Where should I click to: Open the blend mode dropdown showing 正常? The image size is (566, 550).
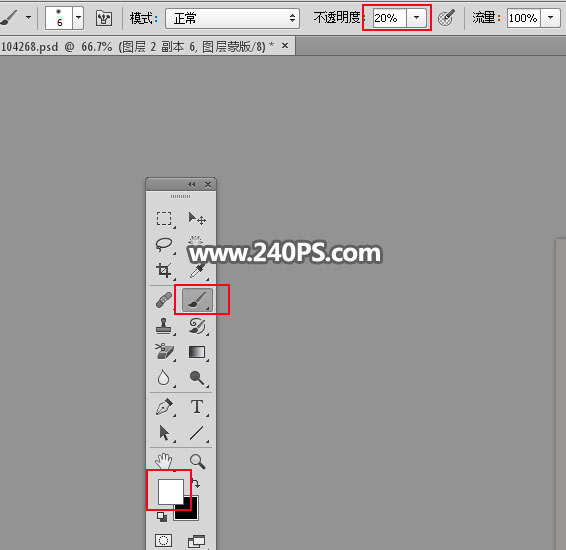[x=232, y=18]
